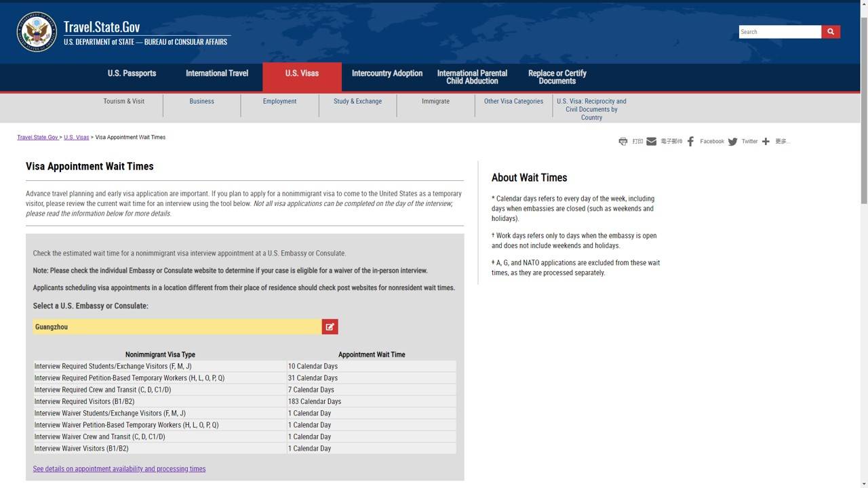The image size is (868, 488).
Task: Click the red search magnifier button
Action: 831,32
